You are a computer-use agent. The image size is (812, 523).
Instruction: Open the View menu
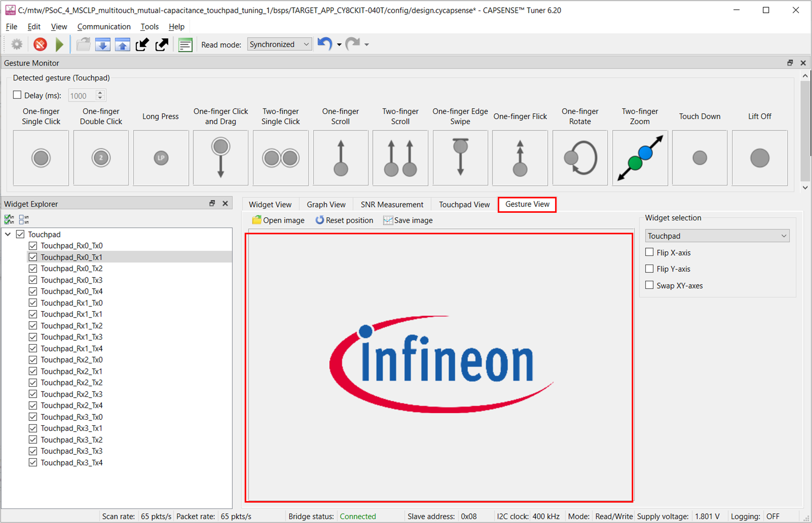(x=59, y=26)
